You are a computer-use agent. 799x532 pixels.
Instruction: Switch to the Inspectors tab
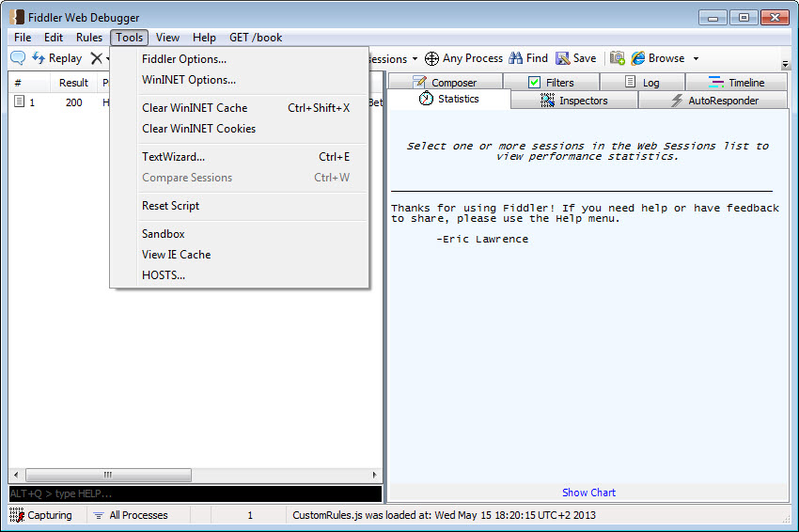pyautogui.click(x=574, y=101)
